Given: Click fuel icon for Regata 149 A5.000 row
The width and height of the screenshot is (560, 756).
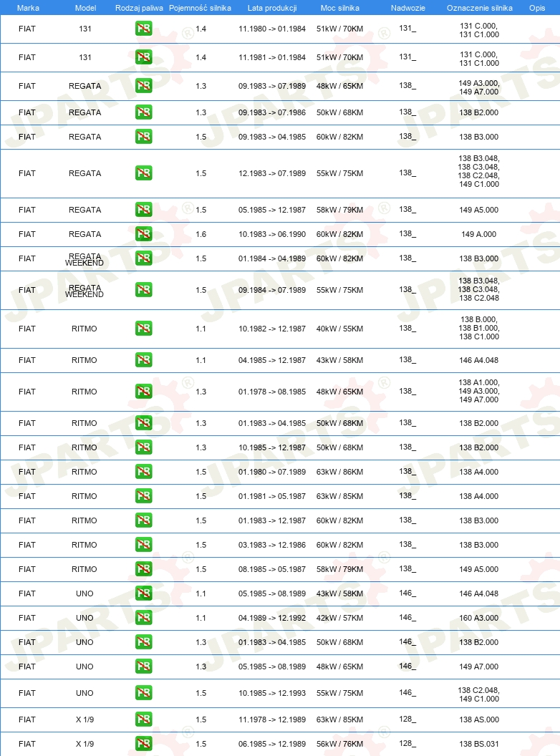Looking at the screenshot, I should pyautogui.click(x=144, y=210).
